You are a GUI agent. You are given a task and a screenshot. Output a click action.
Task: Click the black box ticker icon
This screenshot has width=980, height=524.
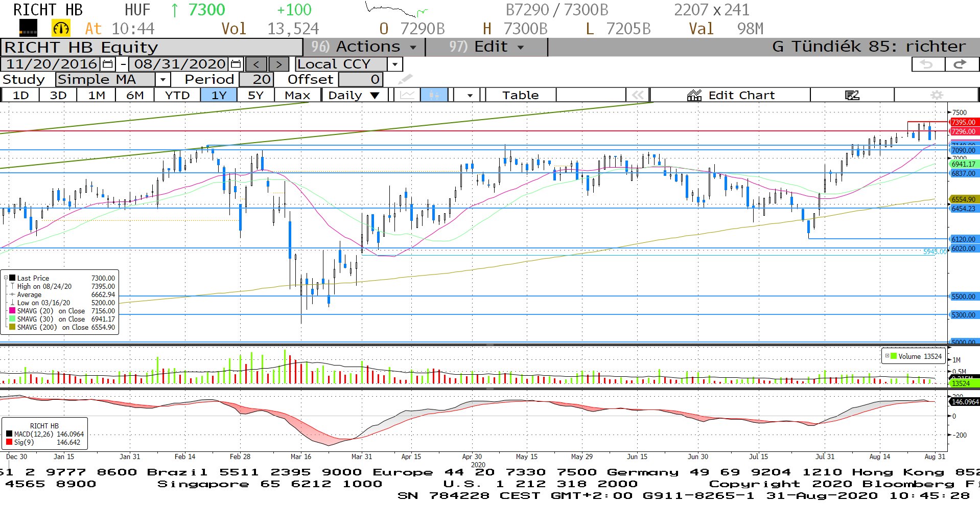click(x=28, y=28)
